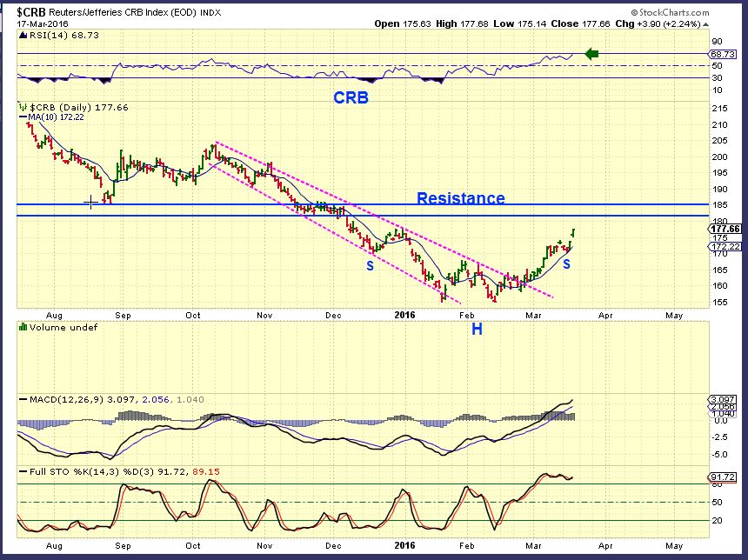Click the candlestick icon beside $CRB (Daily)

[23, 107]
